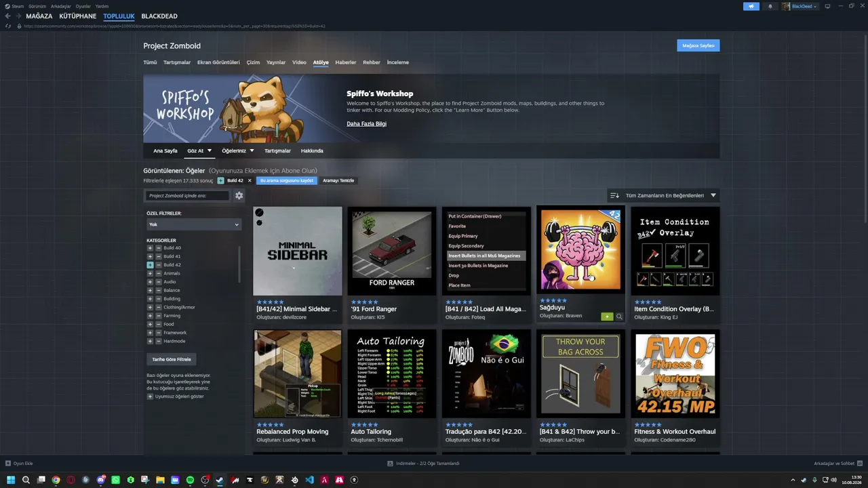Go to the Kütüphane section
The image size is (868, 488).
pyautogui.click(x=78, y=16)
